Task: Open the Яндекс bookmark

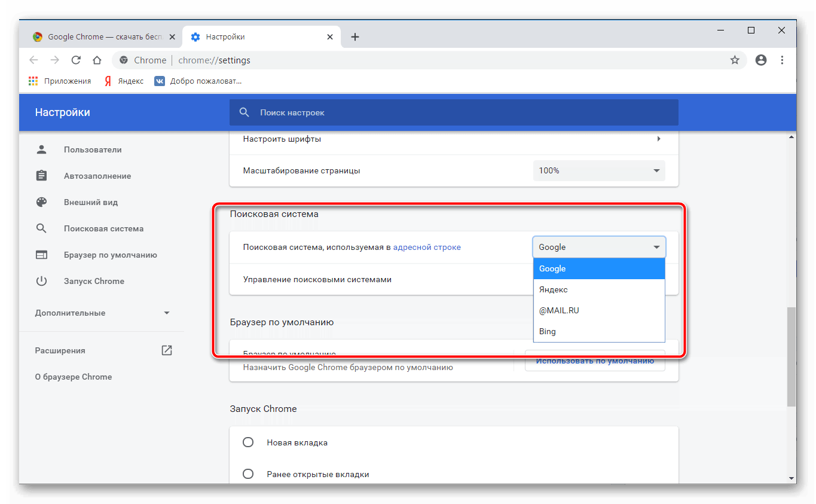Action: coord(124,81)
